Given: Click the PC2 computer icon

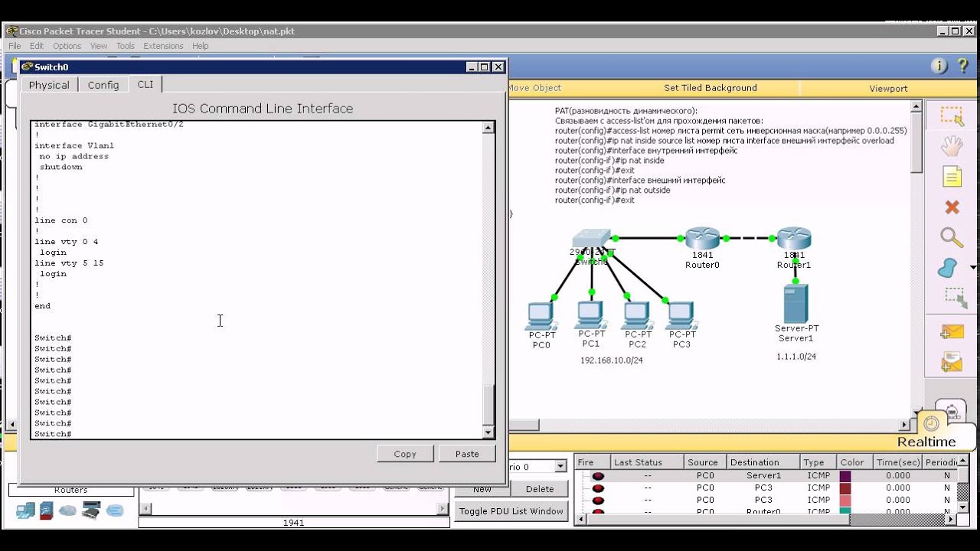Looking at the screenshot, I should coord(636,315).
